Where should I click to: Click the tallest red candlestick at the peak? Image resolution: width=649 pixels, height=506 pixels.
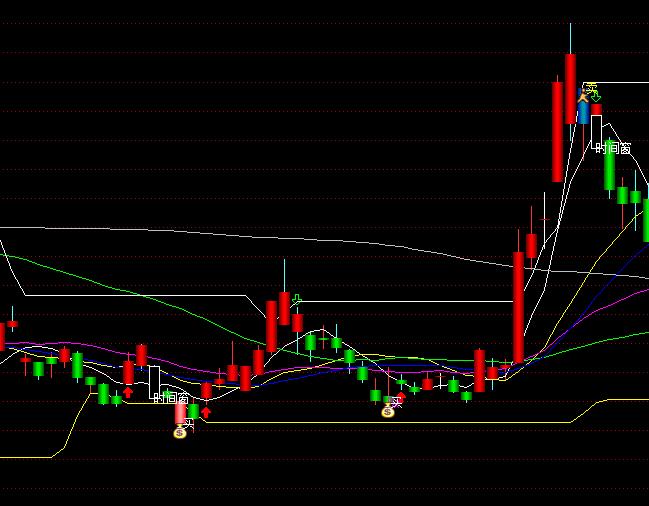pyautogui.click(x=571, y=102)
